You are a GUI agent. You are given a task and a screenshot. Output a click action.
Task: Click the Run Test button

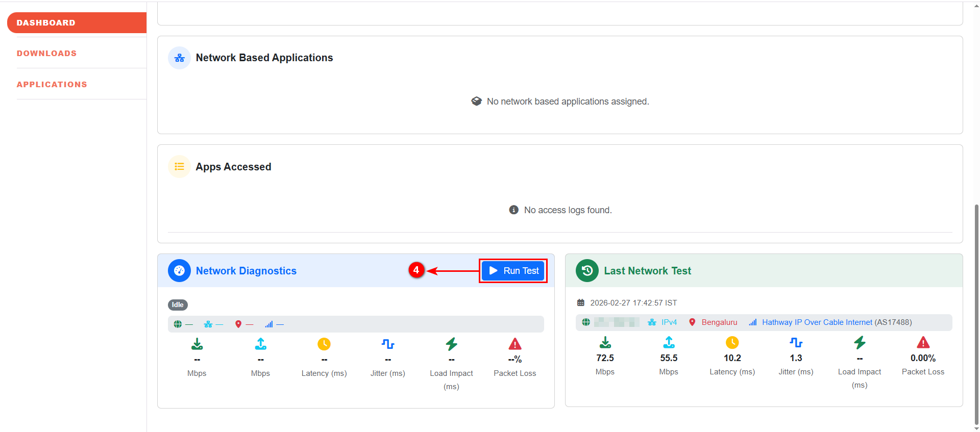click(513, 271)
